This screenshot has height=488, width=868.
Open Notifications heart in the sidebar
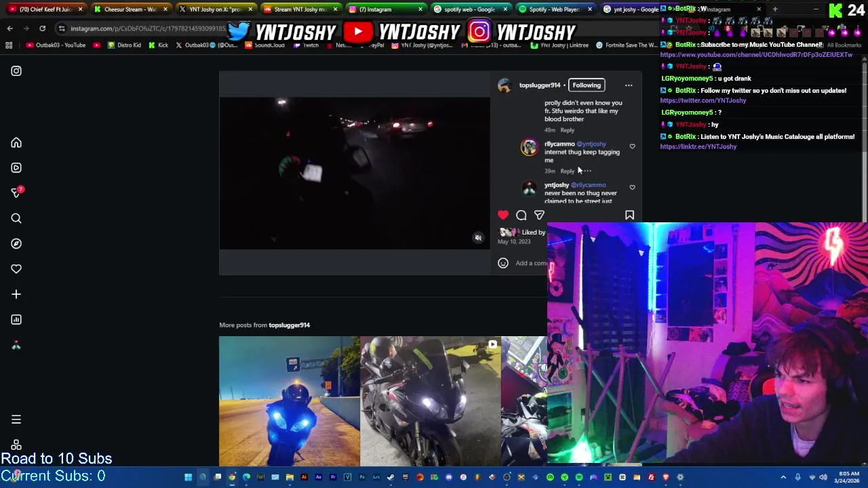point(16,269)
